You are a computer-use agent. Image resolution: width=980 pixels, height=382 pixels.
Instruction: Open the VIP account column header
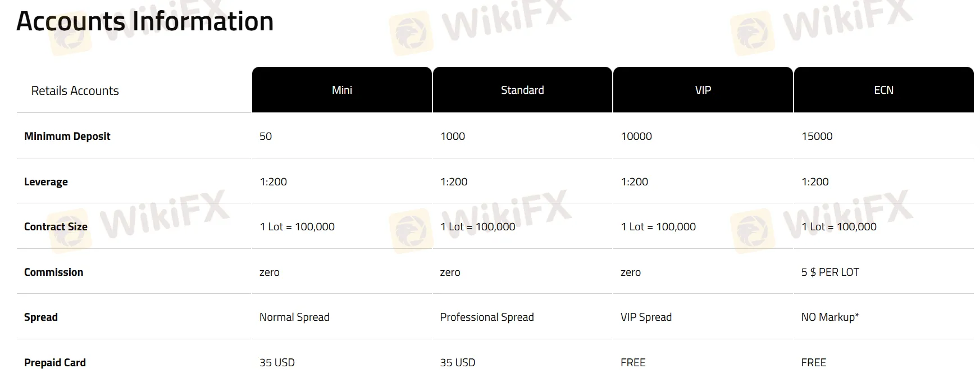coord(703,90)
